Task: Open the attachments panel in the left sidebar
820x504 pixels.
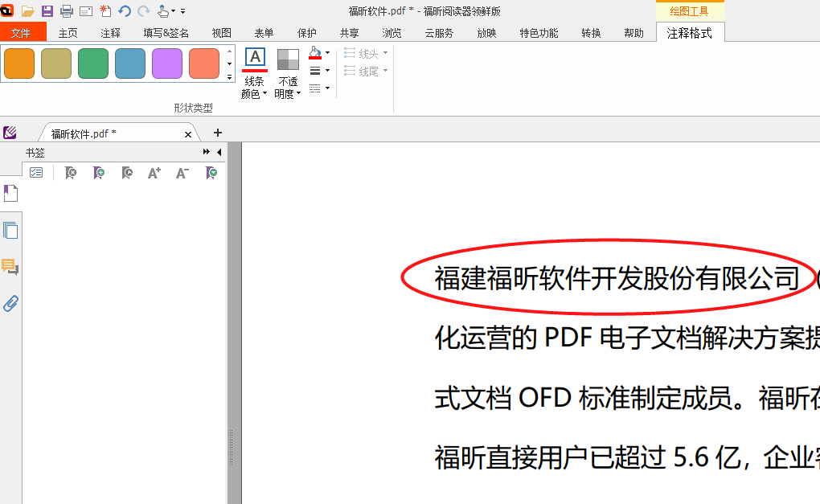Action: click(11, 304)
